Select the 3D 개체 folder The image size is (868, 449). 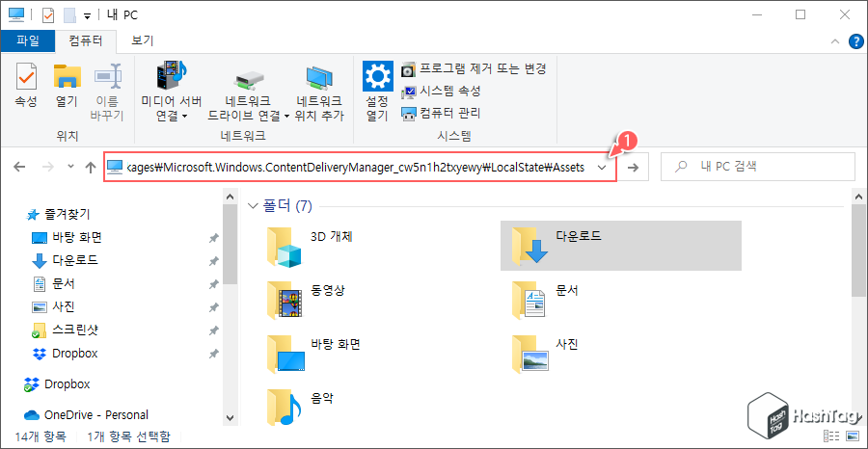point(310,246)
